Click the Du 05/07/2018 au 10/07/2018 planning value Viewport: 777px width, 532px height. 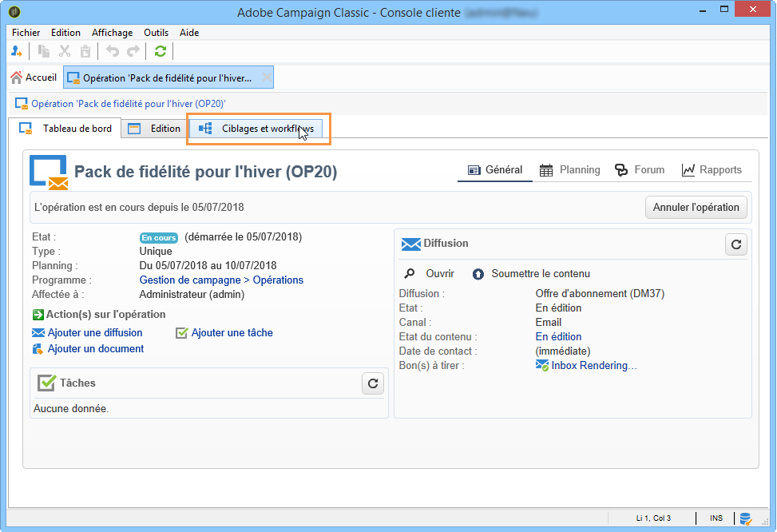pyautogui.click(x=208, y=266)
